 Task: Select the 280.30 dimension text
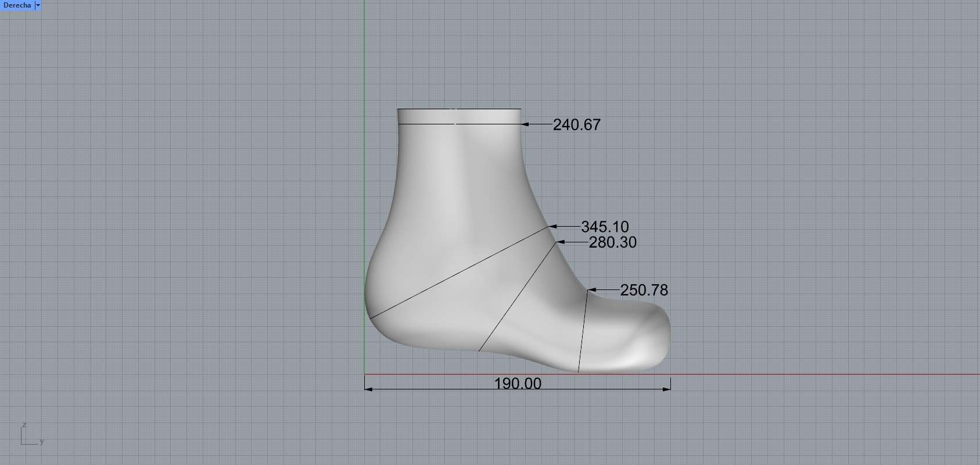click(613, 242)
